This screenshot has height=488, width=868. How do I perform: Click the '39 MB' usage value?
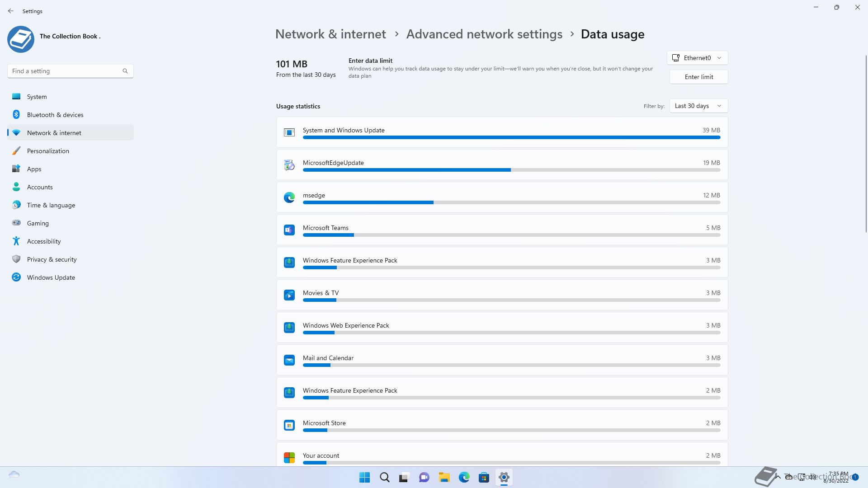tap(711, 130)
